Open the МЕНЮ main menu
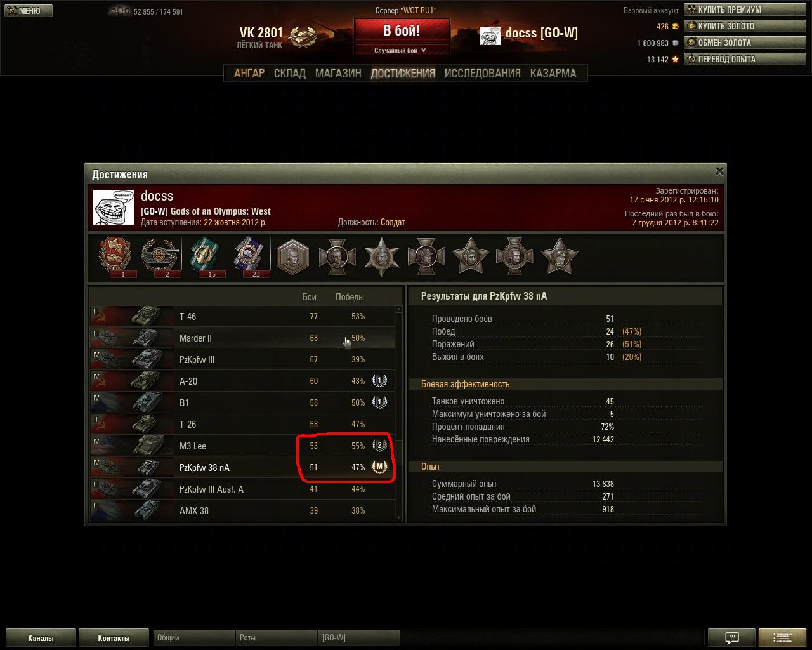 27,11
